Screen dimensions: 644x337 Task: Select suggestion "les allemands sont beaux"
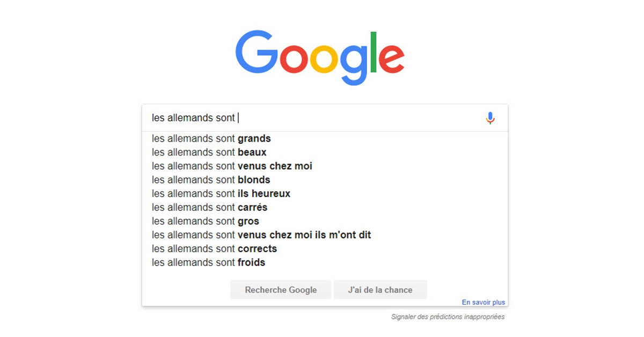pos(208,152)
